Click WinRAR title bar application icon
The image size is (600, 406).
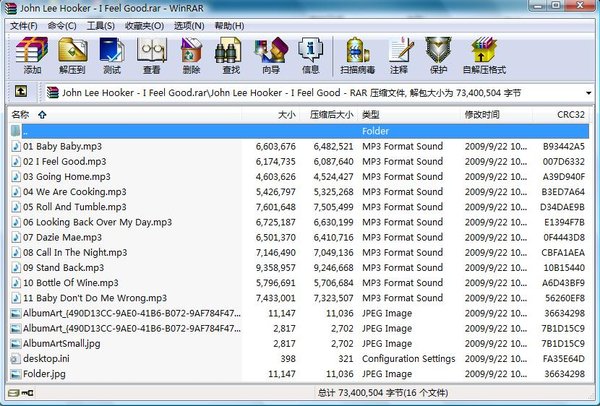pos(11,8)
